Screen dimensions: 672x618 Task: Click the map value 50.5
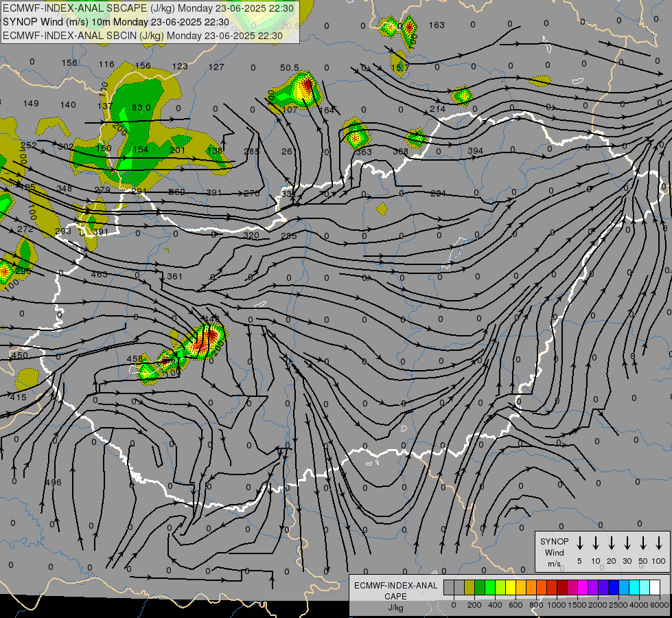(290, 68)
